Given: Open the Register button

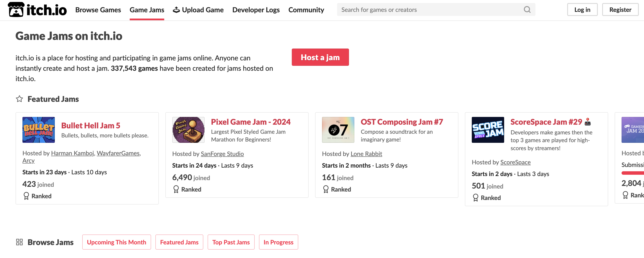Looking at the screenshot, I should (620, 9).
